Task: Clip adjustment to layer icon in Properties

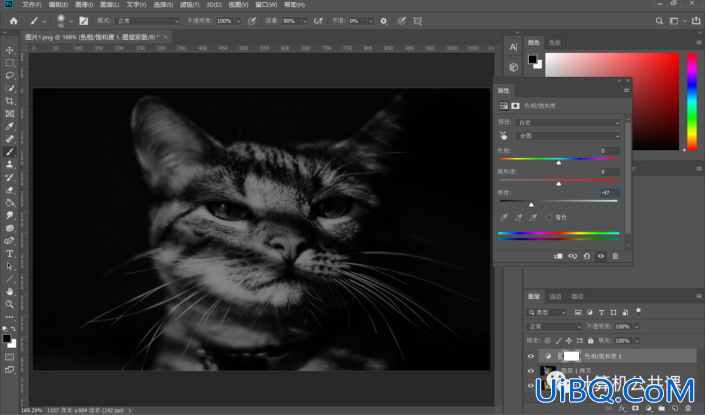Action: [558, 256]
